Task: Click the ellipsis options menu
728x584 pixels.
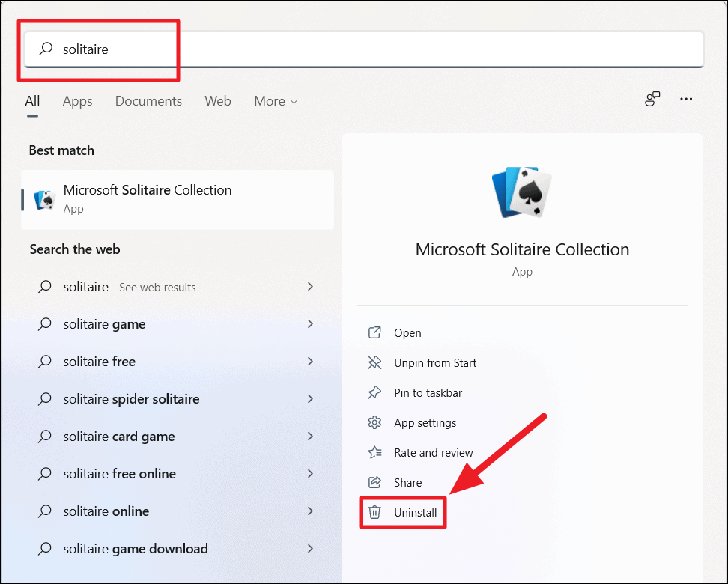Action: point(686,98)
